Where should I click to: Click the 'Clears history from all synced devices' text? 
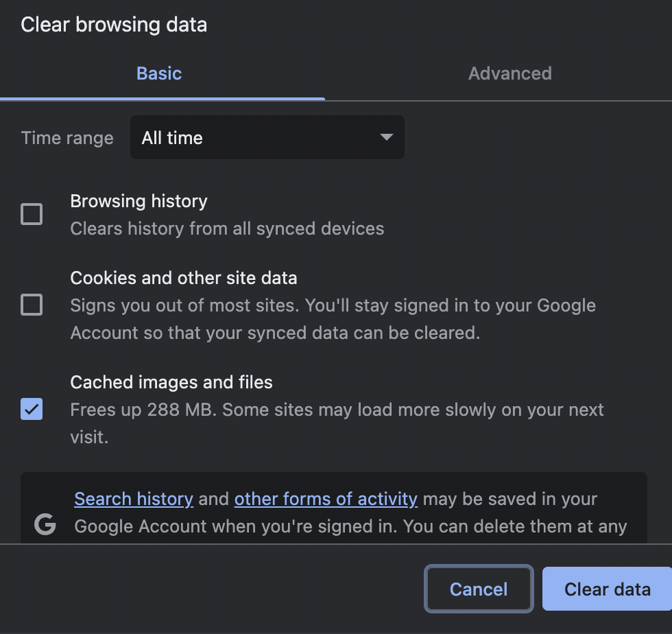(226, 228)
